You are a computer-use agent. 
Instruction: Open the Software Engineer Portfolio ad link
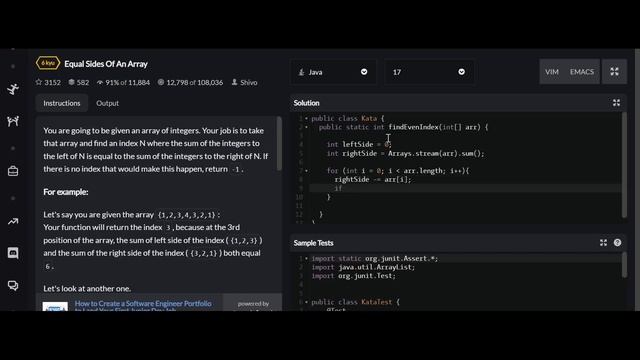pos(143,307)
